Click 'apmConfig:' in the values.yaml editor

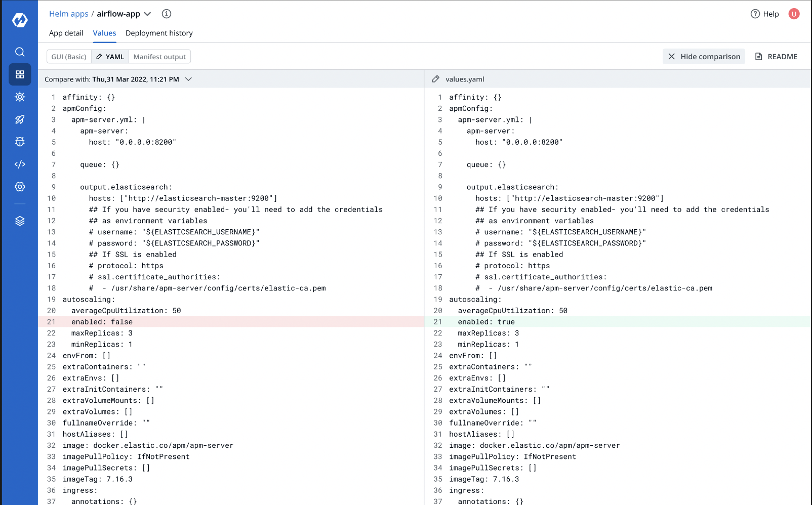pyautogui.click(x=471, y=108)
